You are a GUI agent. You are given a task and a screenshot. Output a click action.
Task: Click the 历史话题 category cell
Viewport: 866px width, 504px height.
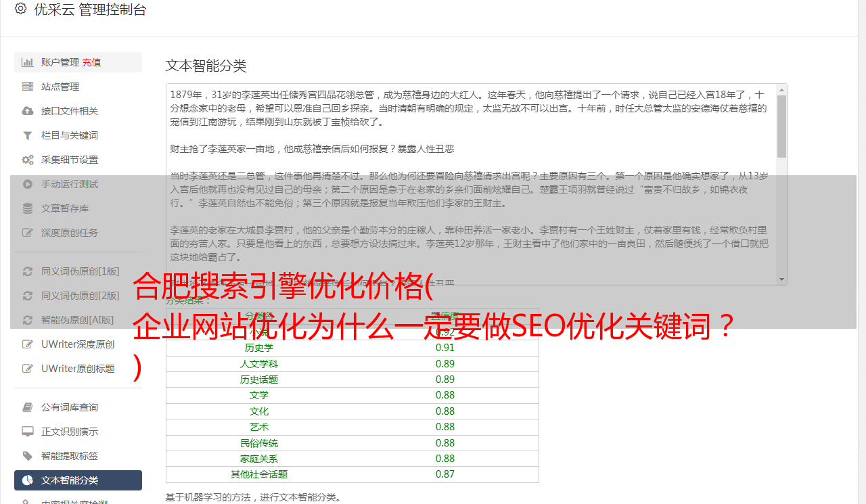pyautogui.click(x=259, y=380)
